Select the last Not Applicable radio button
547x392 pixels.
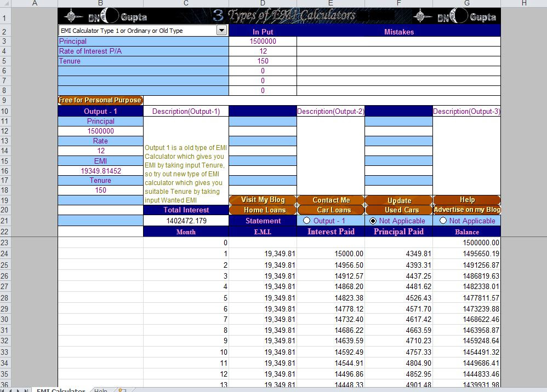443,221
